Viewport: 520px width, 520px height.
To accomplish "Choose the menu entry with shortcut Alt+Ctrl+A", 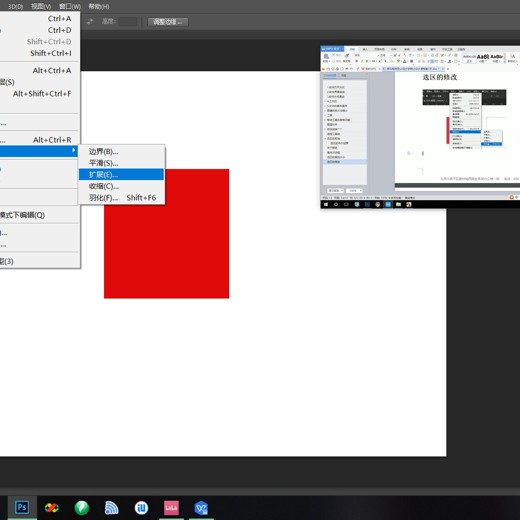I will tap(39, 71).
